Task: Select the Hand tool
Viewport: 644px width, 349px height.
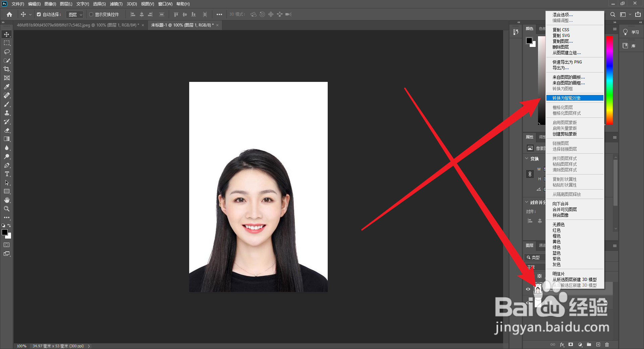Action: point(7,200)
